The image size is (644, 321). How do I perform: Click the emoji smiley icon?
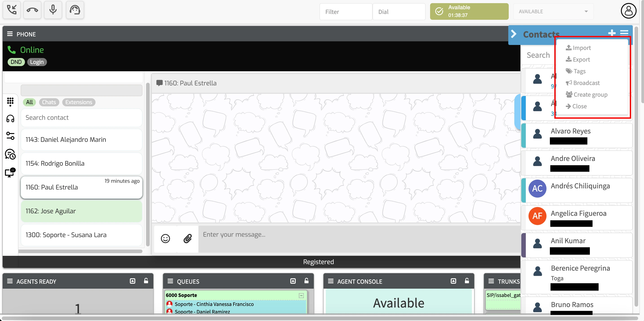click(165, 239)
